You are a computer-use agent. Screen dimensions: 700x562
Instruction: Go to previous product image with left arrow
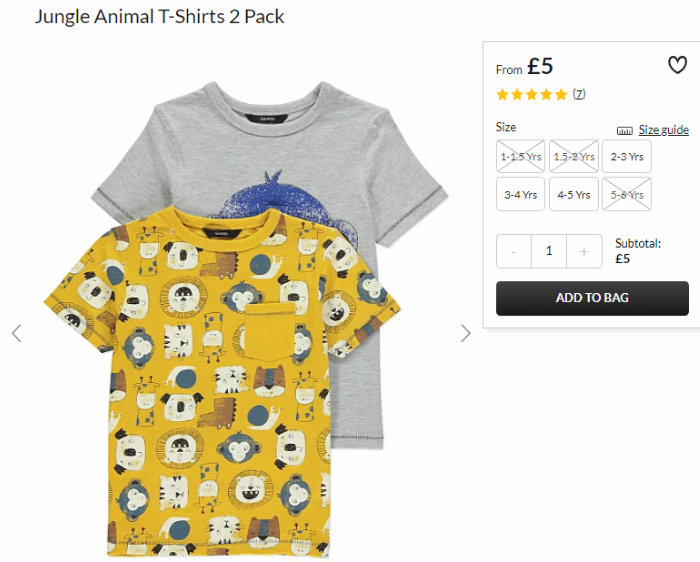(17, 333)
